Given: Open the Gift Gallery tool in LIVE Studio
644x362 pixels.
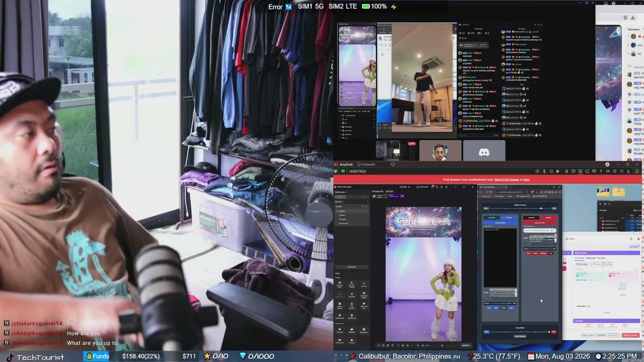Looking at the screenshot, I should click(x=364, y=330).
